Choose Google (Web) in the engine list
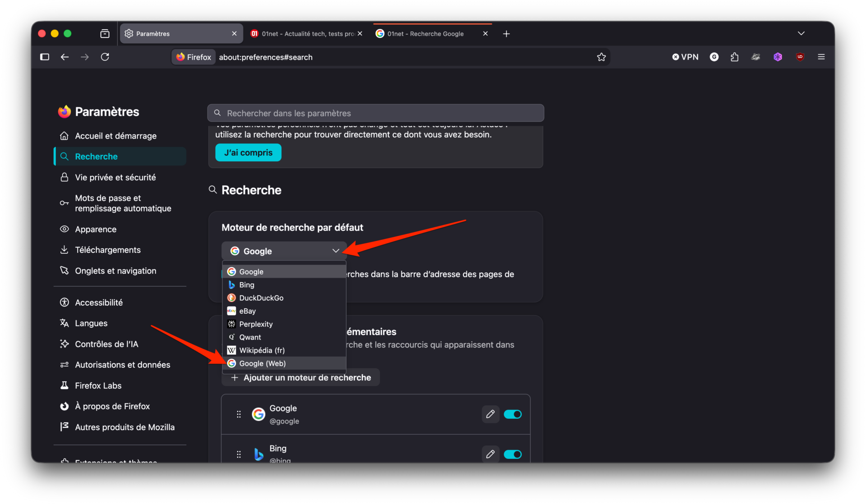The width and height of the screenshot is (866, 504). 284,363
